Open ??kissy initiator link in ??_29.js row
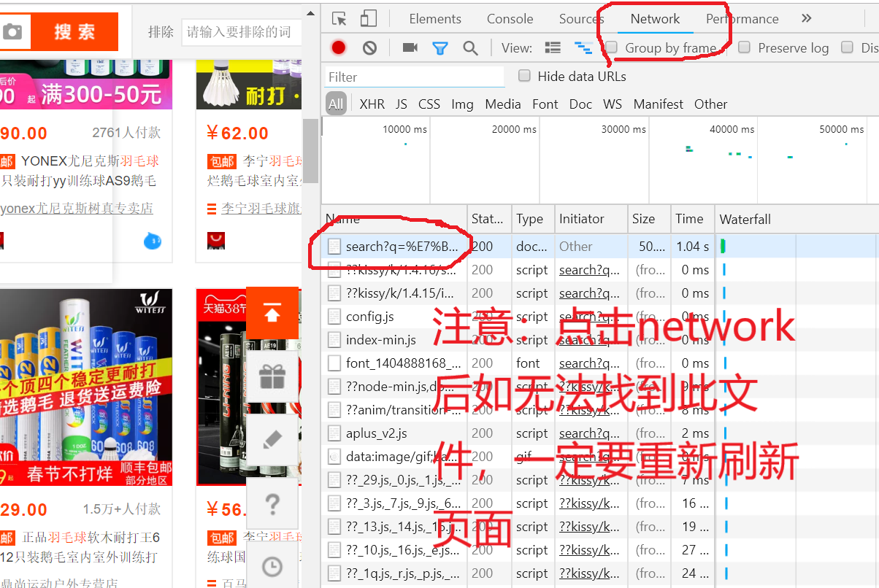 coord(589,480)
